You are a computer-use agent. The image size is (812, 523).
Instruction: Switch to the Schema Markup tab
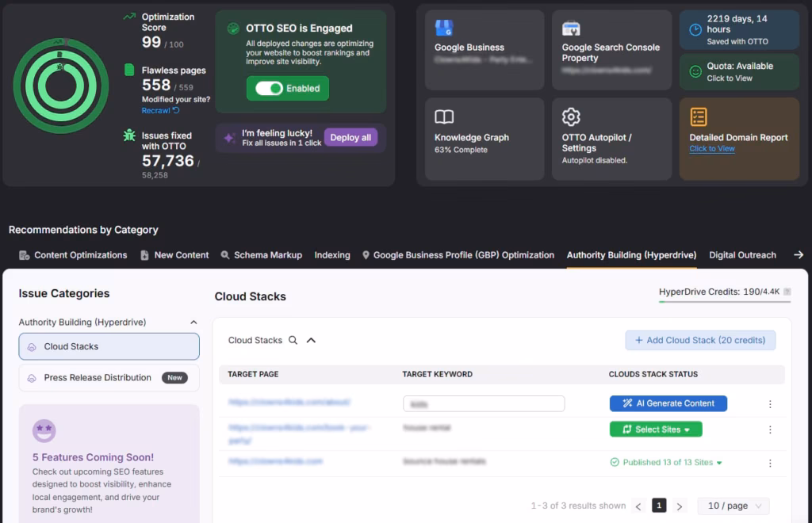261,255
